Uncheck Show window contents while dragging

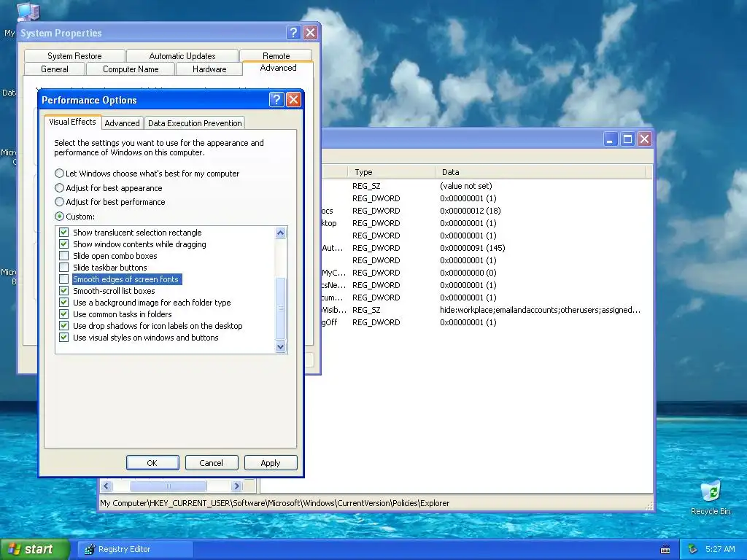coord(64,244)
